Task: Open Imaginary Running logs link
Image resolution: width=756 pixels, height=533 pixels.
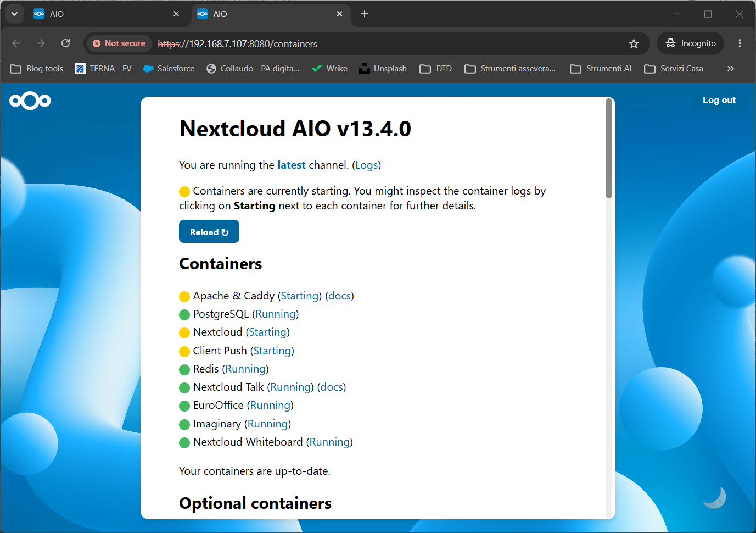Action: click(267, 424)
